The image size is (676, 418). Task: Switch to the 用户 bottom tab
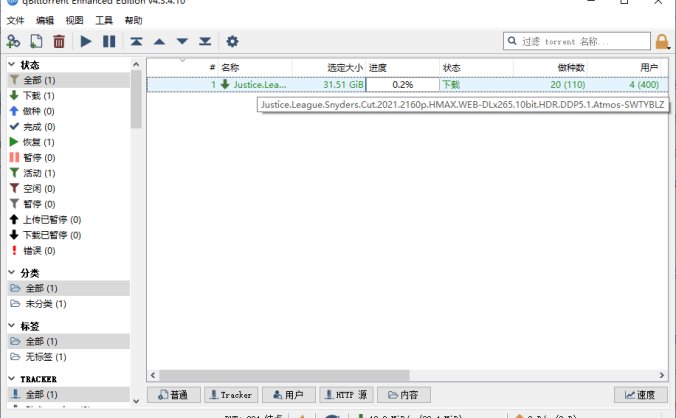(x=289, y=395)
